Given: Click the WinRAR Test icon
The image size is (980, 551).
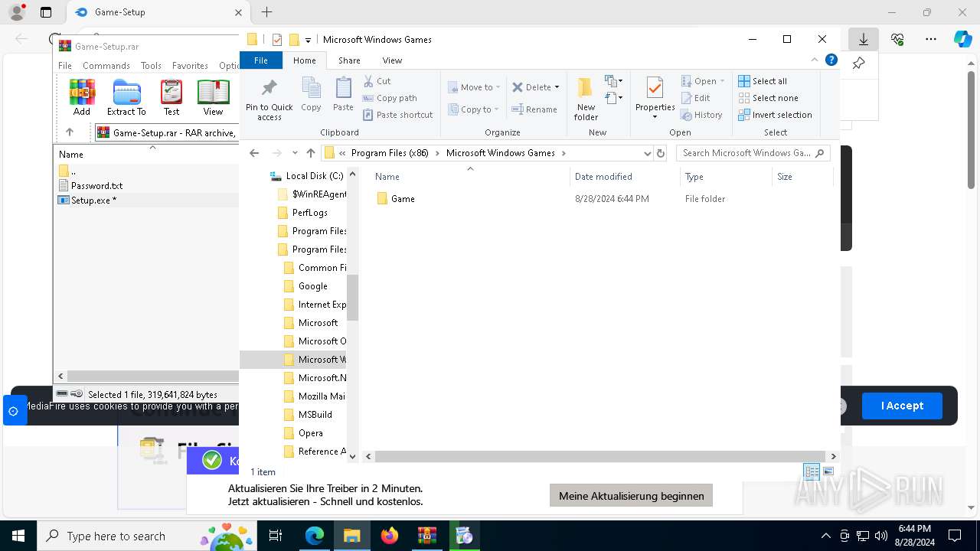Looking at the screenshot, I should (171, 97).
